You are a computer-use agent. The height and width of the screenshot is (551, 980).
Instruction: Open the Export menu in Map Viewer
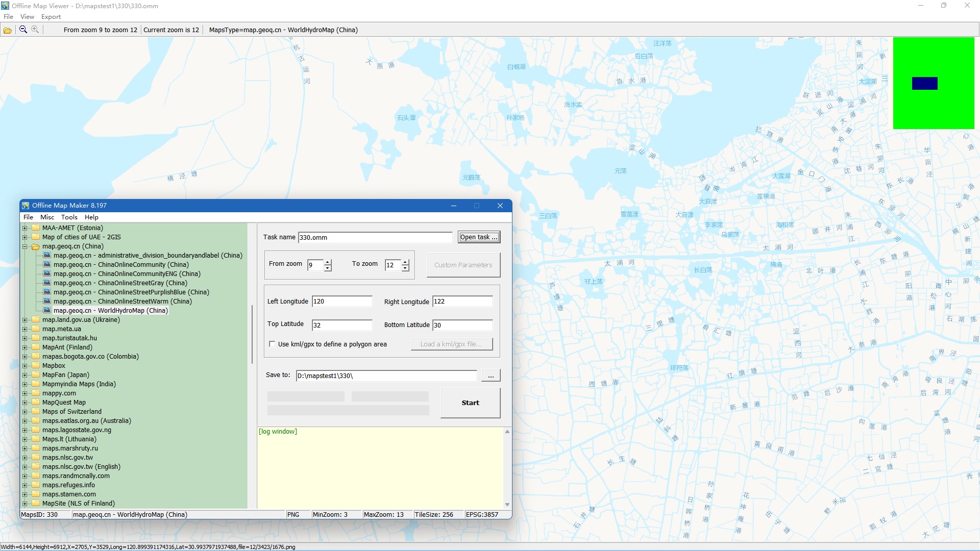(x=51, y=17)
